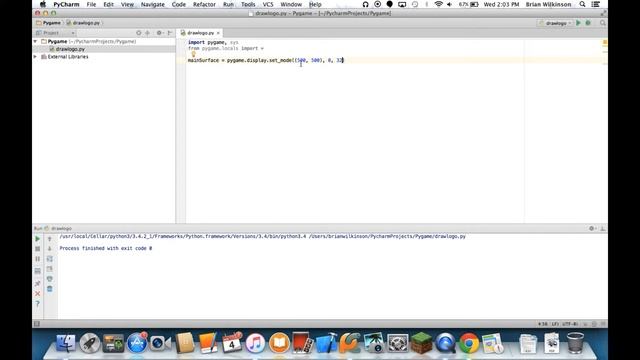Open iTunes from the Dock
The image size is (640, 360).
pos(256,343)
